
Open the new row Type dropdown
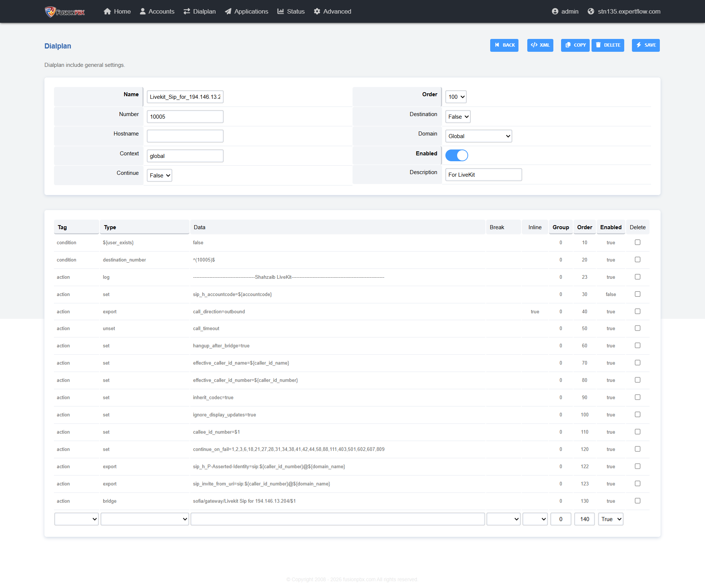pyautogui.click(x=145, y=519)
